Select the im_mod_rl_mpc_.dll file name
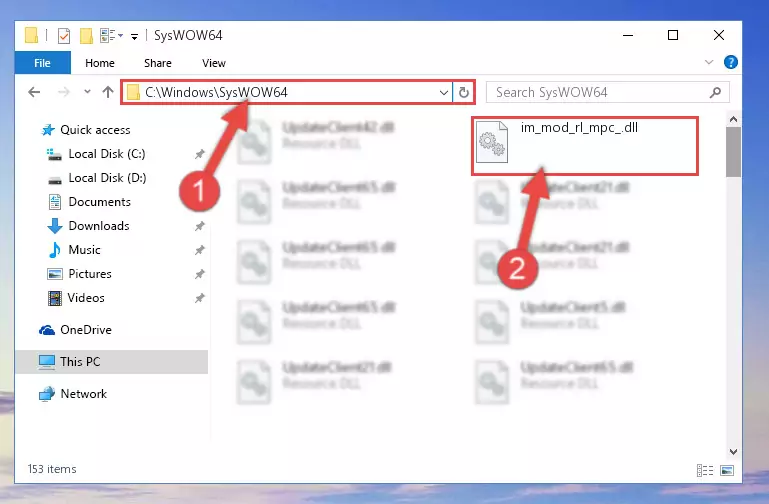This screenshot has width=769, height=504. click(579, 128)
